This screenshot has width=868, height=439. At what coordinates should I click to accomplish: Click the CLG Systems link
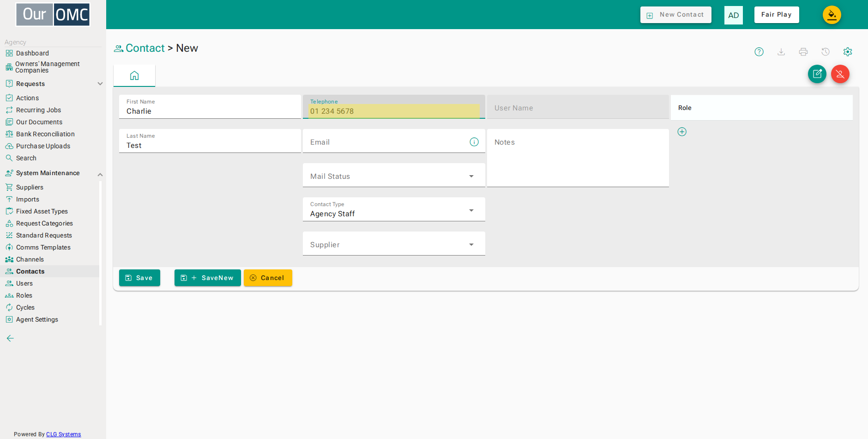coord(64,434)
